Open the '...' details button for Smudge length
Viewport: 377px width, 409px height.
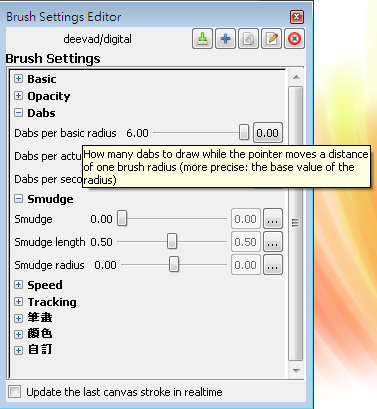273,242
